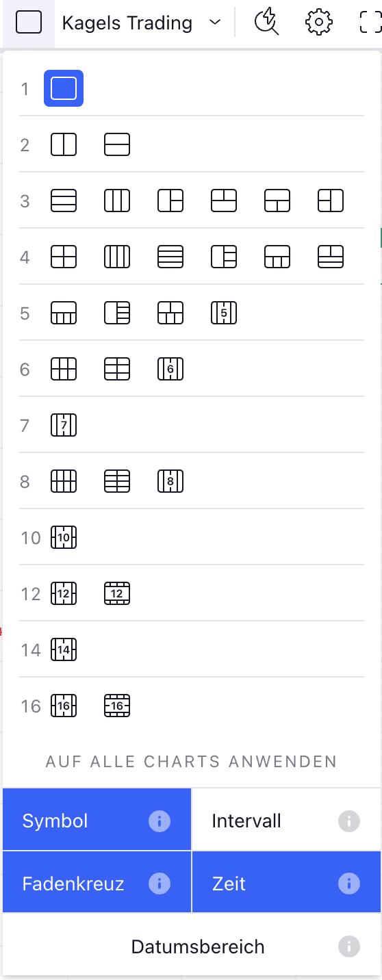The image size is (382, 980).
Task: Disable Zeit sync option
Action: (286, 882)
